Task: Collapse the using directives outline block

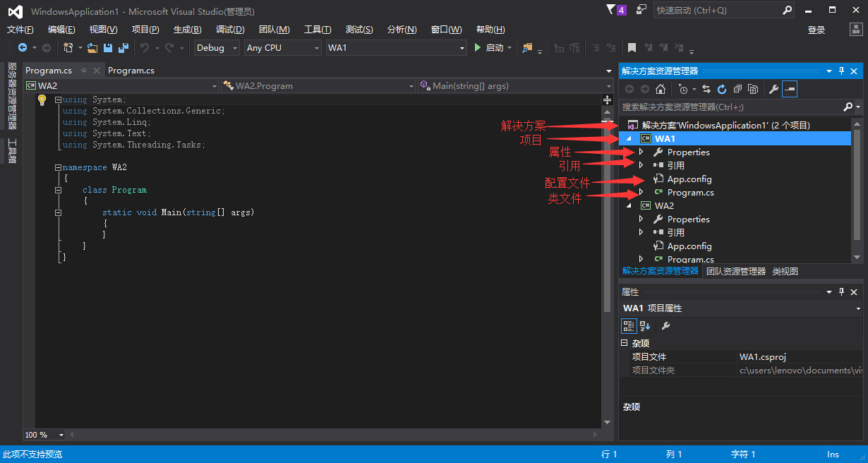Action: pos(58,100)
